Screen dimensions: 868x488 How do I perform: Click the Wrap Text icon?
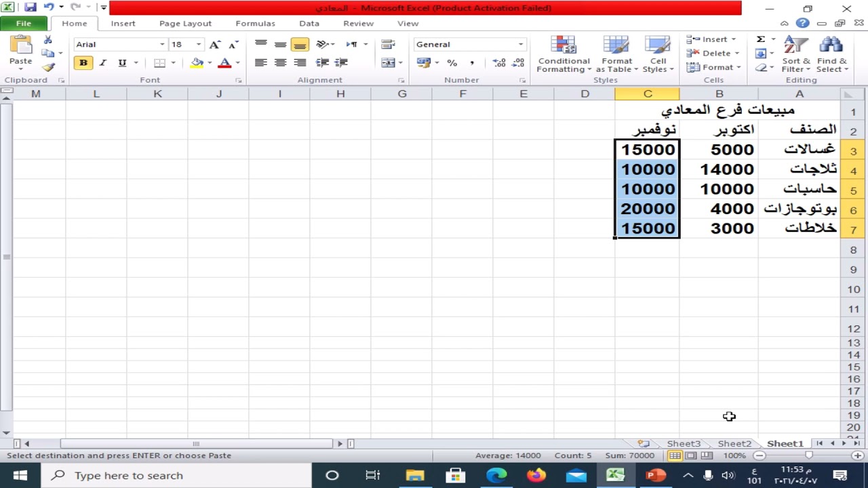click(388, 44)
